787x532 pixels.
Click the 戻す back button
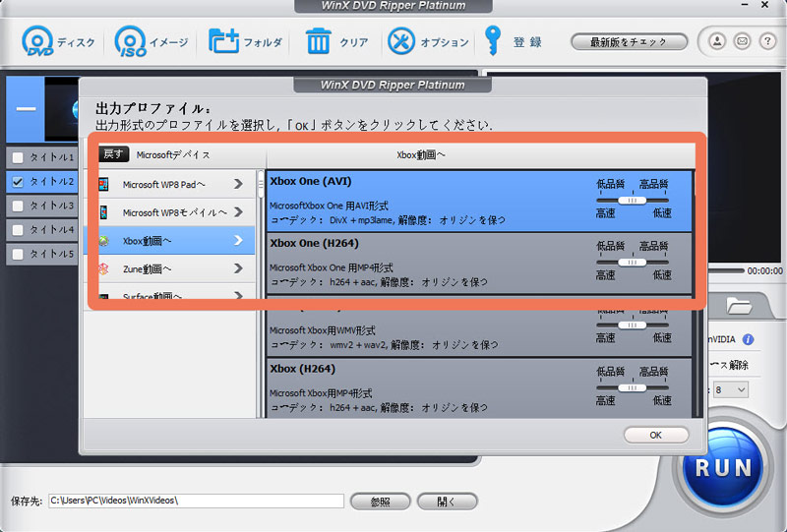[113, 154]
